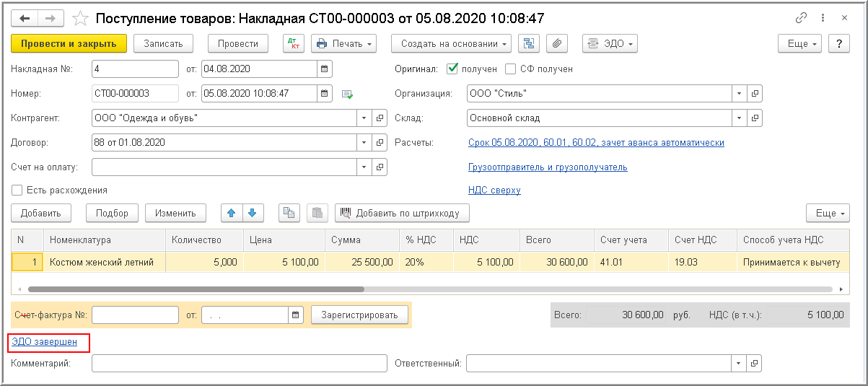This screenshot has height=386, width=868.
Task: Open calendar for invoice date 04.08.2020
Action: (x=325, y=69)
